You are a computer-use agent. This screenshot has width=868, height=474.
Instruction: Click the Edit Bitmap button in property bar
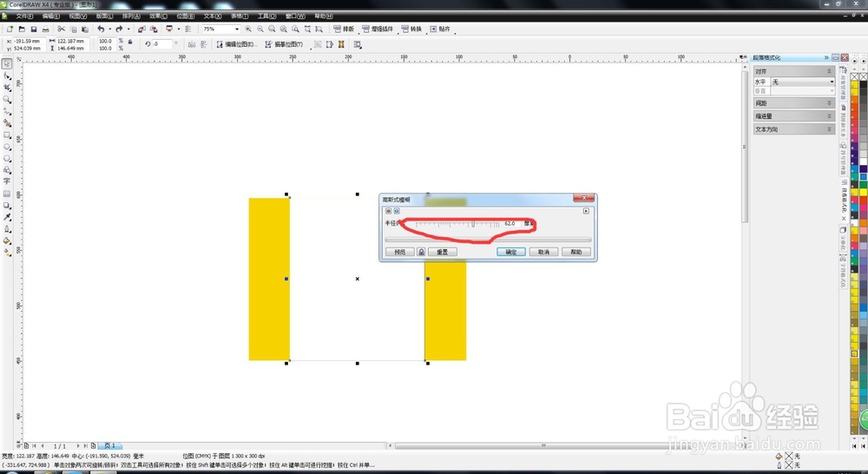pos(236,44)
